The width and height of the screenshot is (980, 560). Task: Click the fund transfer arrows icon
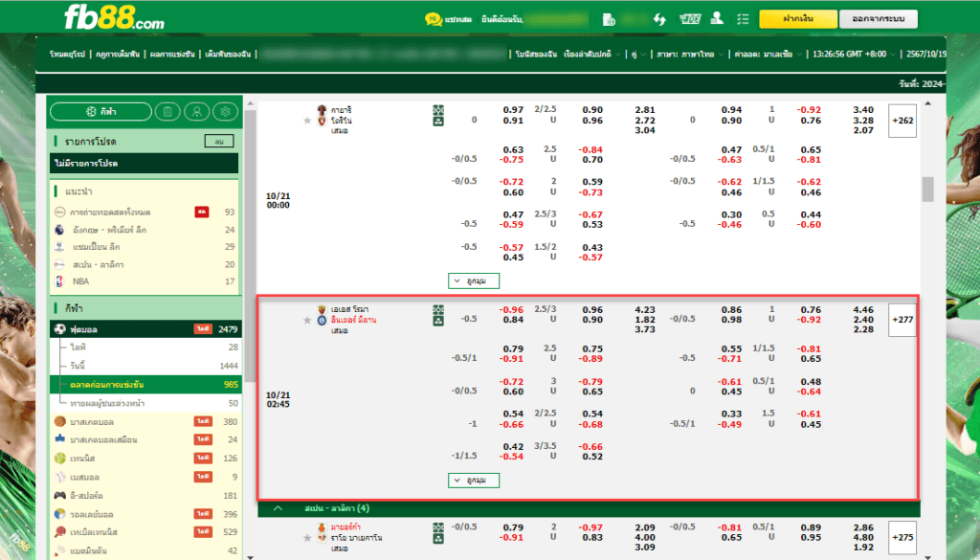coord(659,19)
